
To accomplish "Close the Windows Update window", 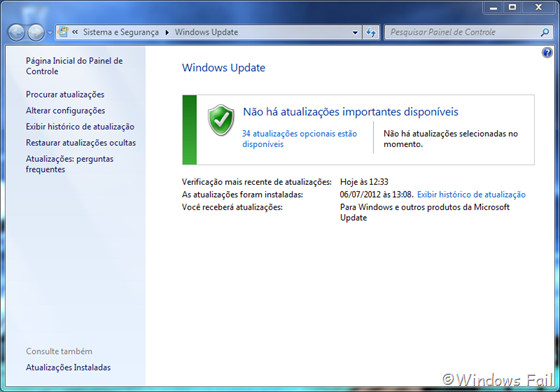I will [x=539, y=7].
